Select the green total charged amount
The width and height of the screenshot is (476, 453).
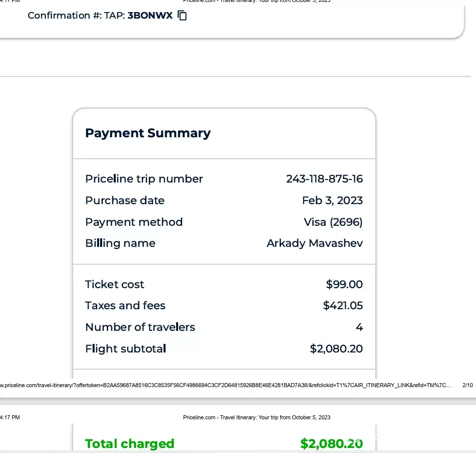tap(331, 443)
